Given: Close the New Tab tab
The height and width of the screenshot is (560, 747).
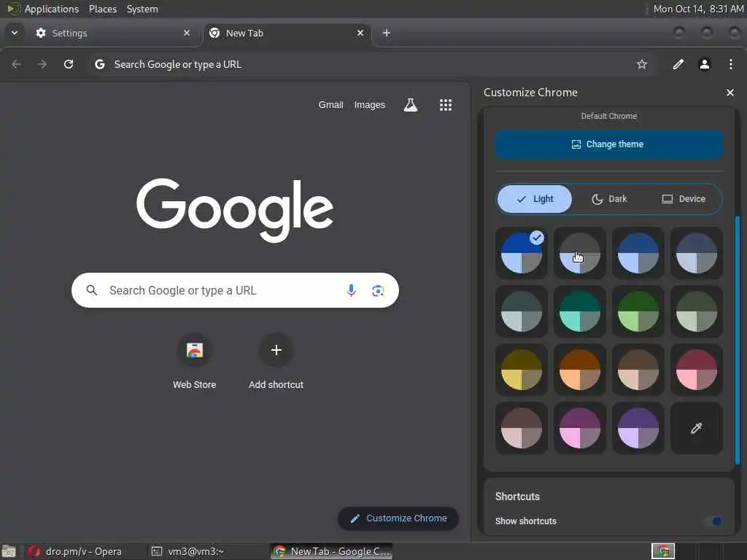Looking at the screenshot, I should tap(360, 33).
